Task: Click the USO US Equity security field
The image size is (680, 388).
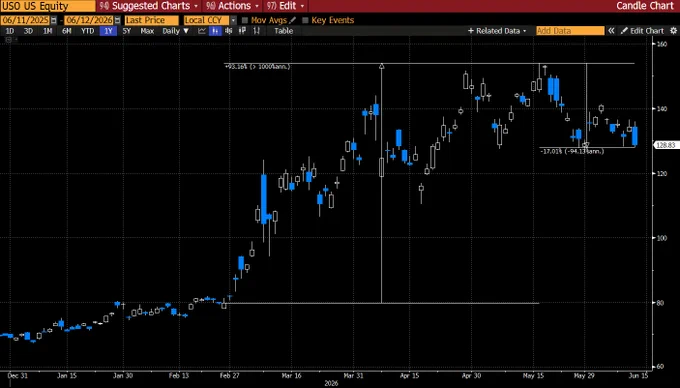Action: tap(48, 6)
